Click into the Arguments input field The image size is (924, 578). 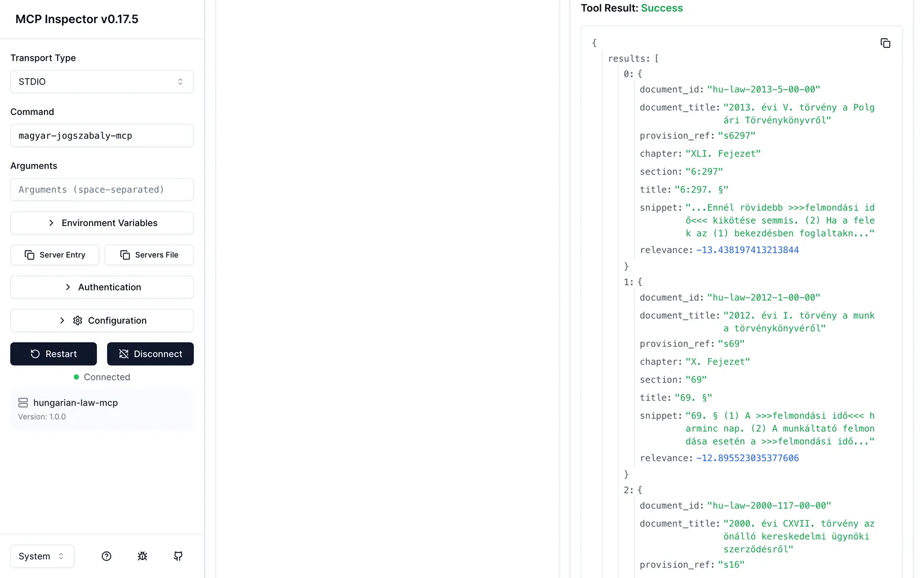point(102,190)
